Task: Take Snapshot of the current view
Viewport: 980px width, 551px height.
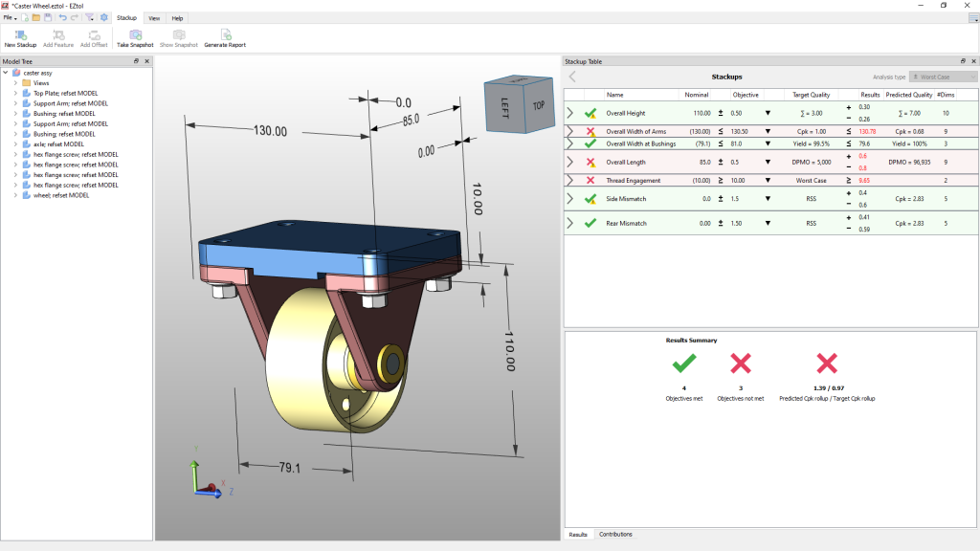Action: 135,36
